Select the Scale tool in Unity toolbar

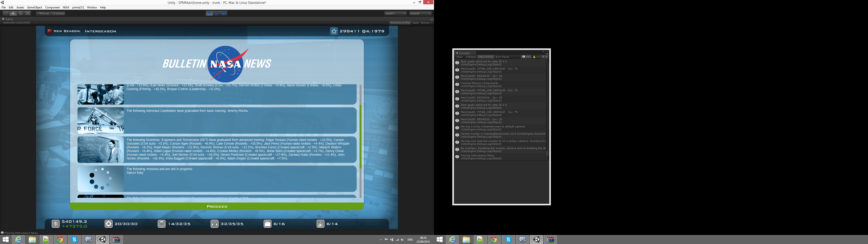28,14
